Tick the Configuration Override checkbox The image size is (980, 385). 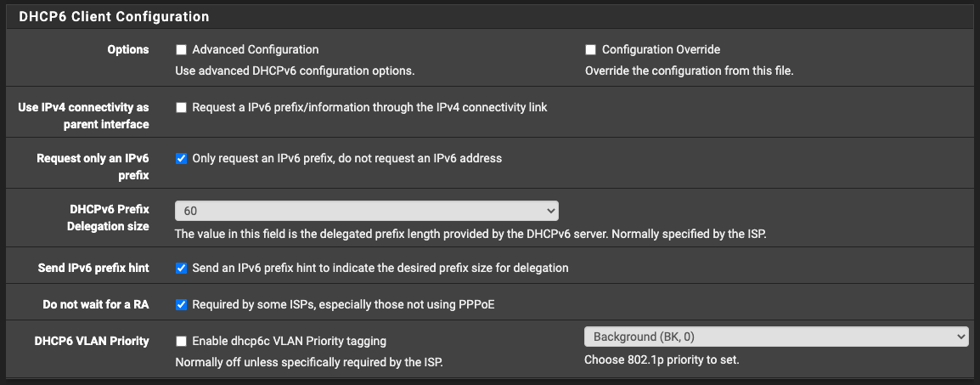tap(590, 50)
